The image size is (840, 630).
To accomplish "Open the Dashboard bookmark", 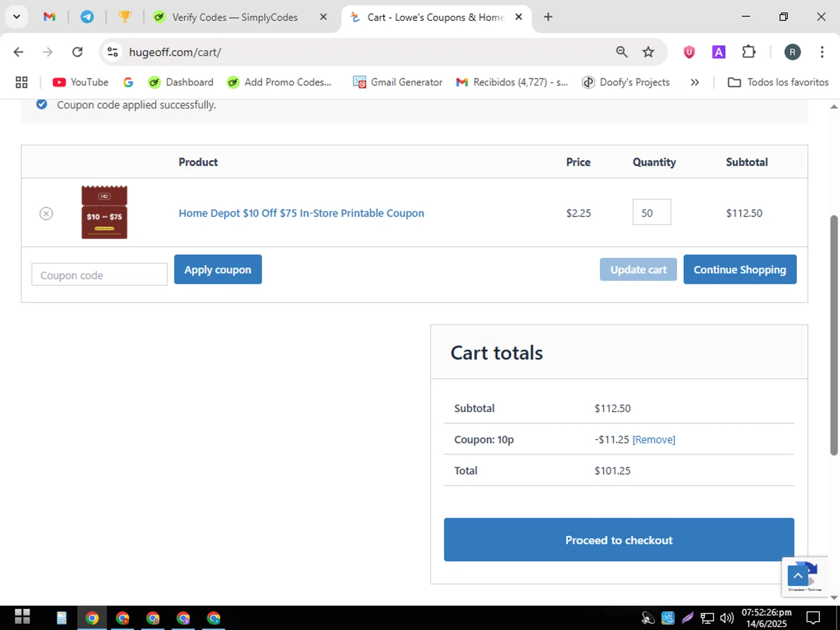I will click(181, 82).
